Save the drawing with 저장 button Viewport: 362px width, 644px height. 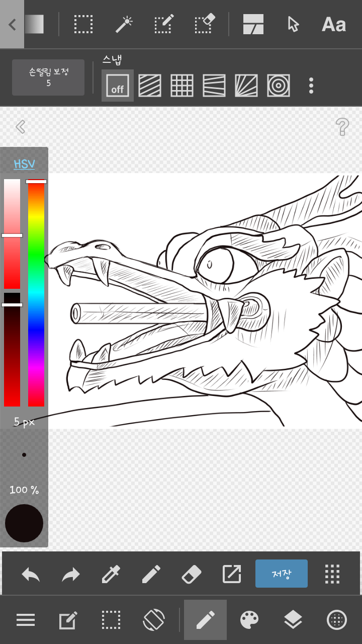(282, 574)
